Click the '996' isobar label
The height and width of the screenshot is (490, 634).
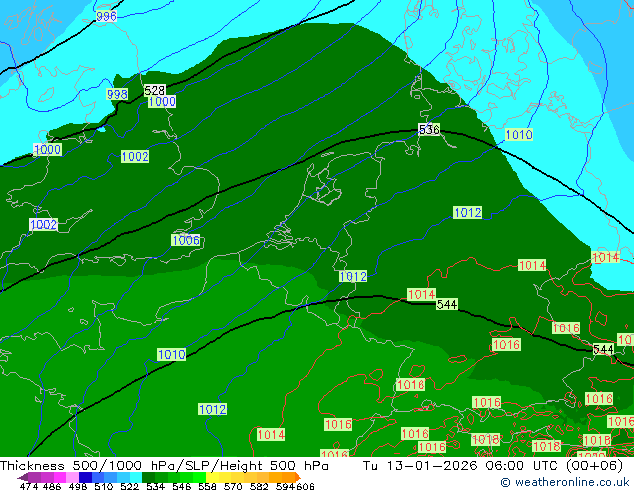[x=106, y=16]
